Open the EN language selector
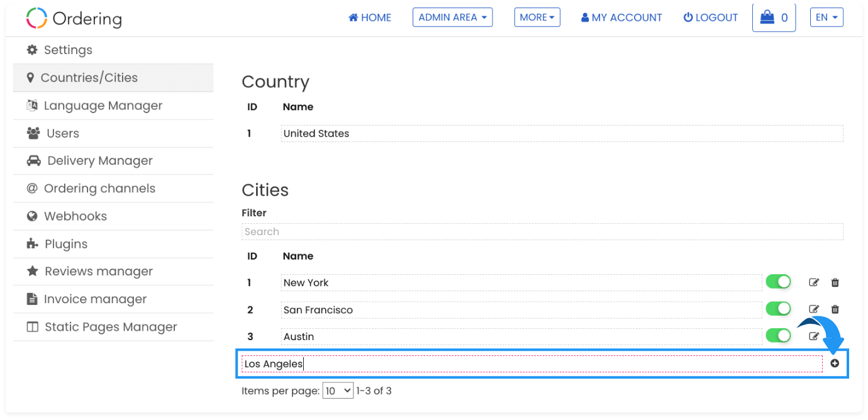Viewport: 868px width, 420px height. coord(826,18)
